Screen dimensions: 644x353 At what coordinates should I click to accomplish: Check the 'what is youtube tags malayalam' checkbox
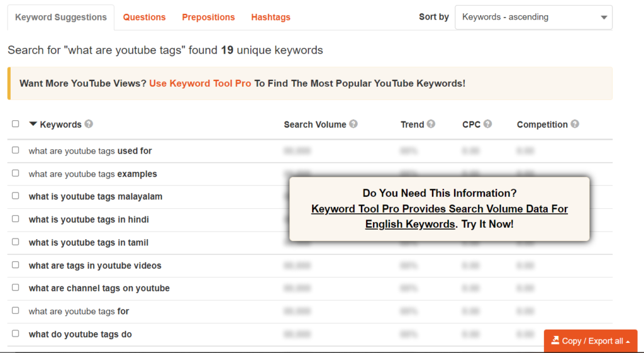16,196
